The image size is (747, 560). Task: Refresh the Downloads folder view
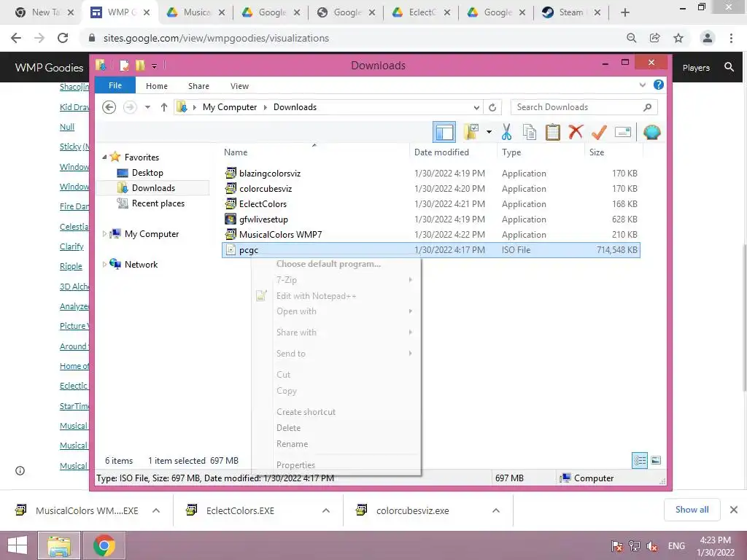click(492, 107)
